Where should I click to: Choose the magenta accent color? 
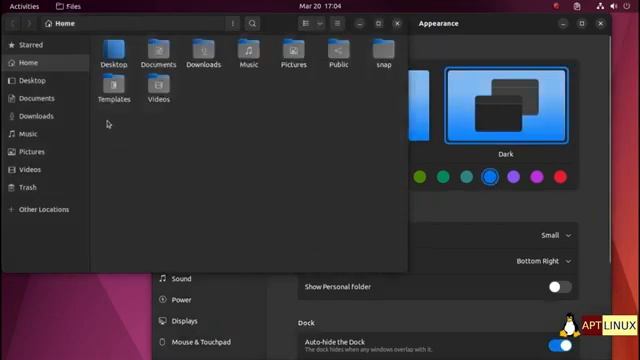click(537, 177)
